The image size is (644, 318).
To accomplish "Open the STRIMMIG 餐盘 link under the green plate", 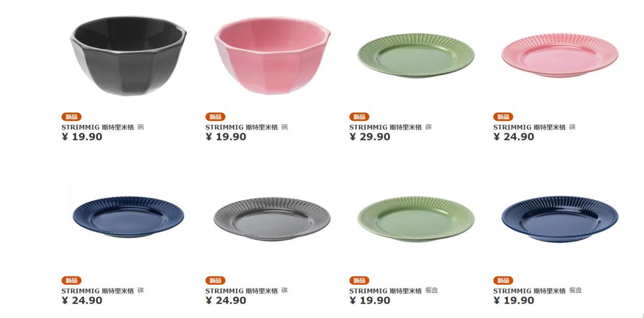I will coord(394,291).
